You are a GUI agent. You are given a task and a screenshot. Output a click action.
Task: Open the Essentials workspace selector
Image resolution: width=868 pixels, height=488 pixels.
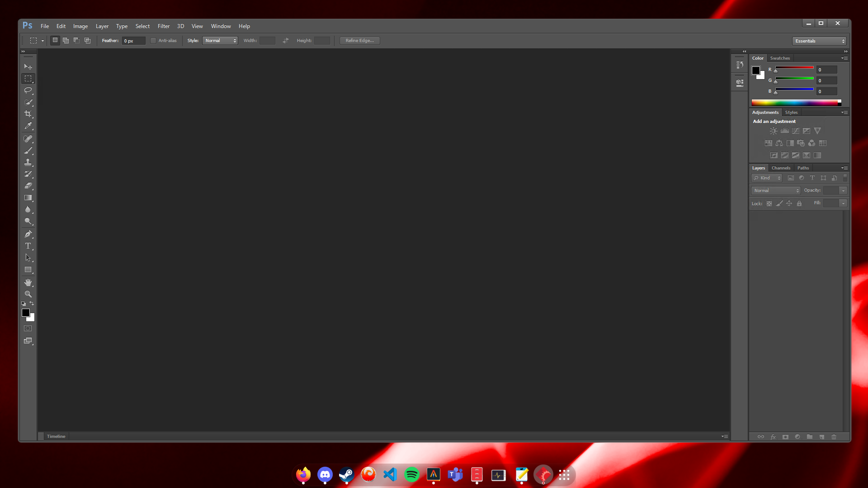(x=820, y=41)
